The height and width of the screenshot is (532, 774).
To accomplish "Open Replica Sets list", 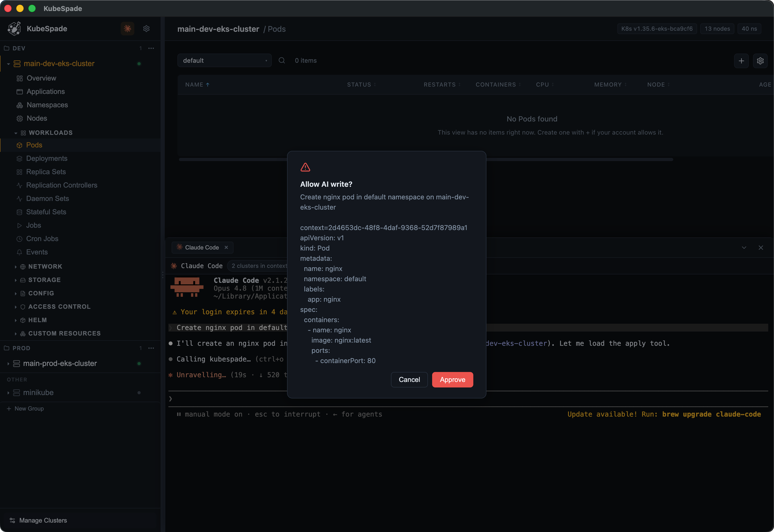I will (x=46, y=172).
